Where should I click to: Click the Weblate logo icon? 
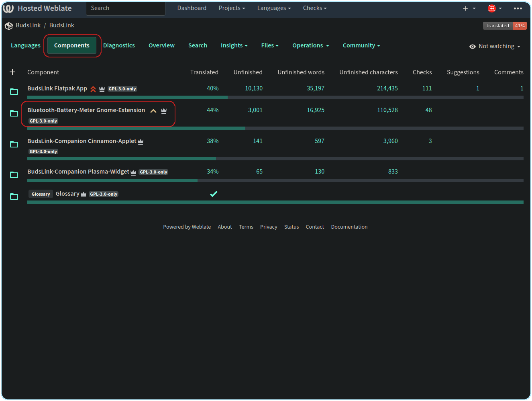8,8
